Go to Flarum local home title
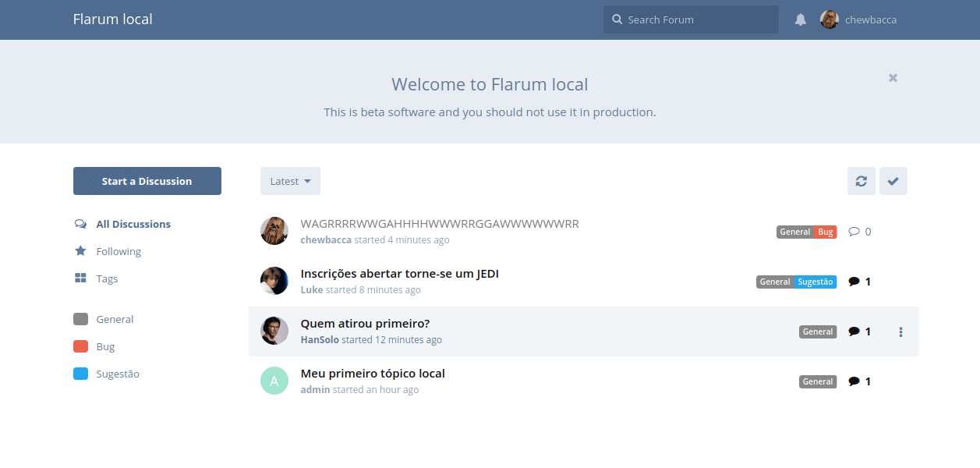Screen dimensions: 980x468 click(x=113, y=19)
